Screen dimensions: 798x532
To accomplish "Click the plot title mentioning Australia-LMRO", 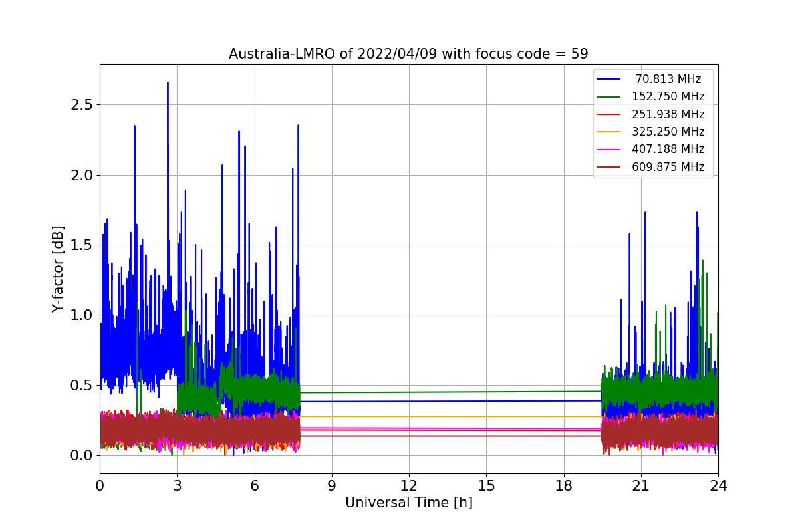I will [x=408, y=54].
